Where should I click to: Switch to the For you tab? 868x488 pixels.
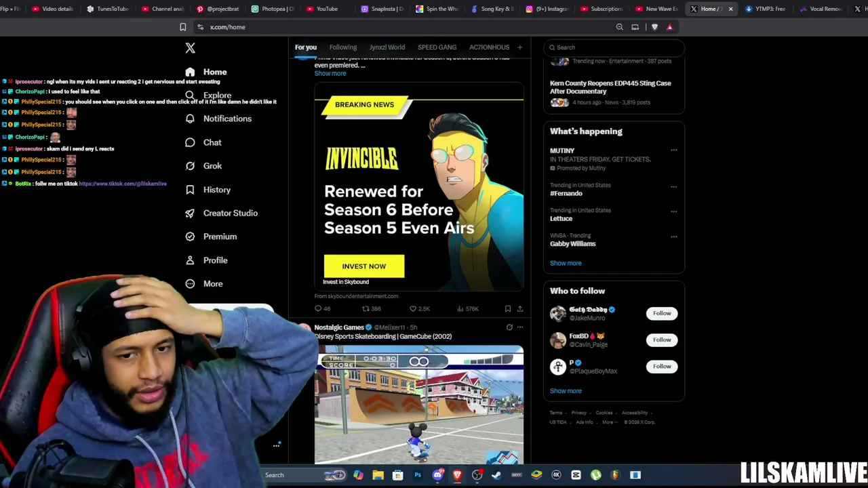tap(306, 47)
